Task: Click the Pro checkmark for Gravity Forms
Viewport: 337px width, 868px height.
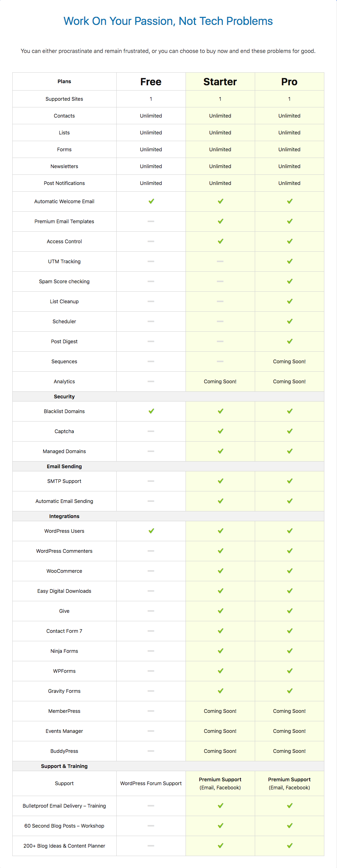Action: [290, 691]
